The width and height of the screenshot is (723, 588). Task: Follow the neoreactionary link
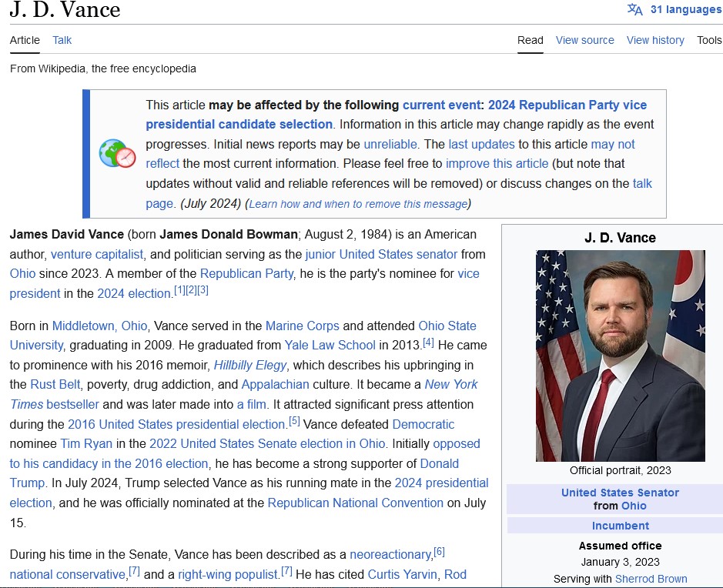point(391,554)
